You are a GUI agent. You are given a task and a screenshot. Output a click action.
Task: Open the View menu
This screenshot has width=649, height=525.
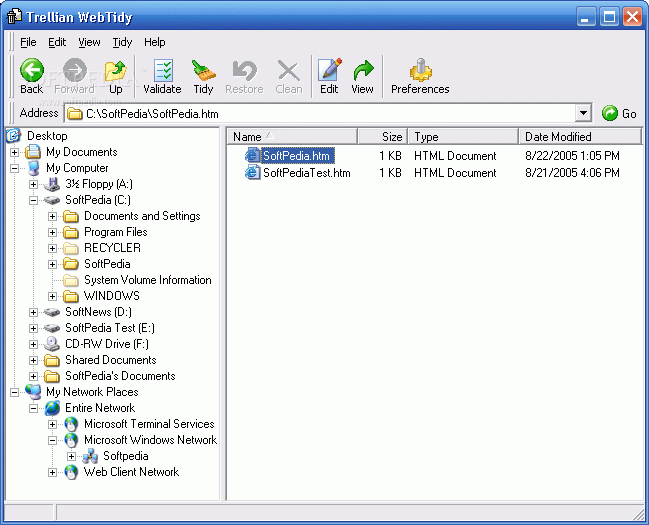(89, 42)
